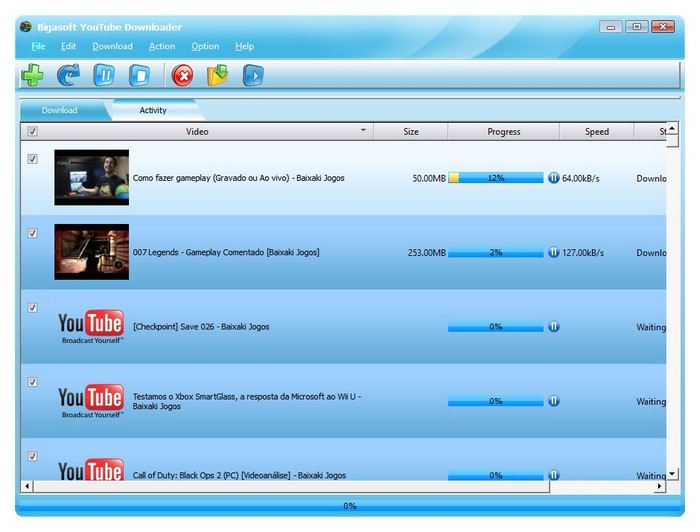Uncheck the Call of Duty row checkbox
700x532 pixels.
32,456
